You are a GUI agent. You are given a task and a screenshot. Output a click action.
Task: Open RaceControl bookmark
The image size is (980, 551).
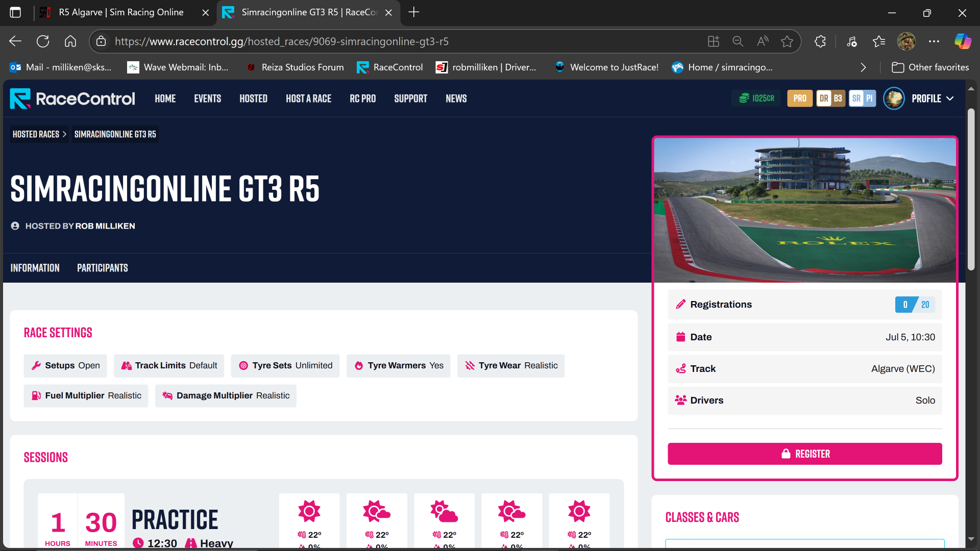(390, 67)
